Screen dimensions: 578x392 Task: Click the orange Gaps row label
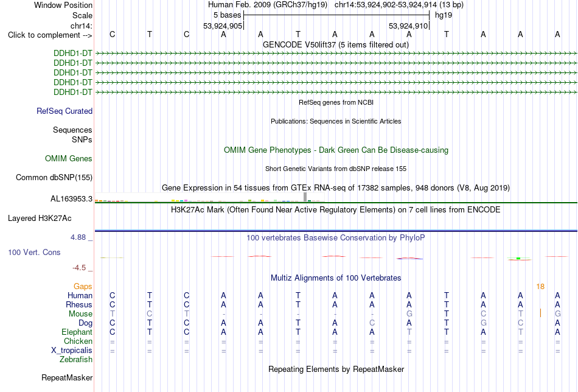(83, 287)
